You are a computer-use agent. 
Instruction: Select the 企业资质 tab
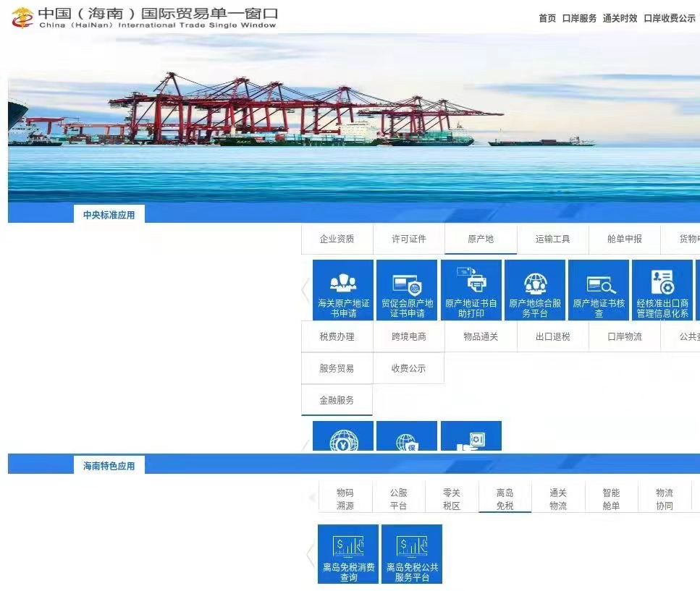(337, 239)
